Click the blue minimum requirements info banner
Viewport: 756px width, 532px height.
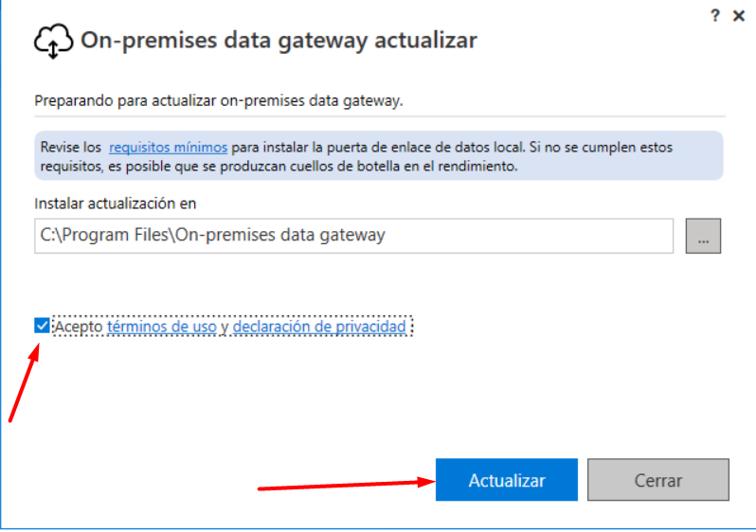coord(379,155)
